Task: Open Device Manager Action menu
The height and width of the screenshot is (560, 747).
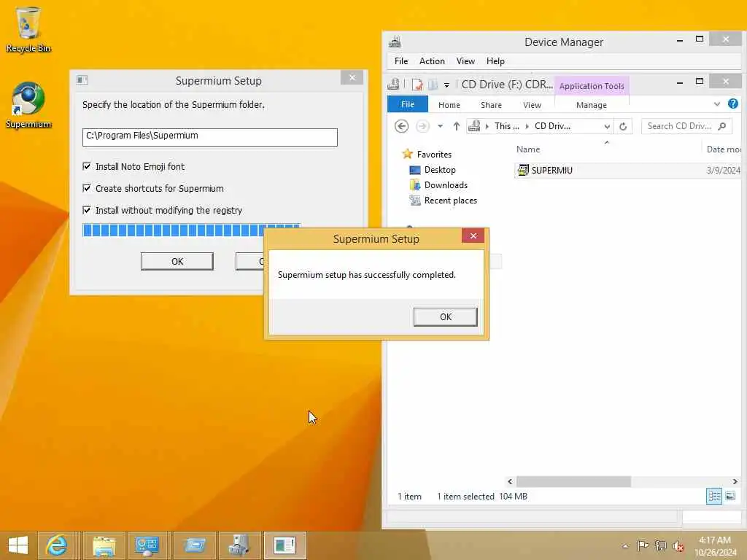Action: click(x=432, y=61)
